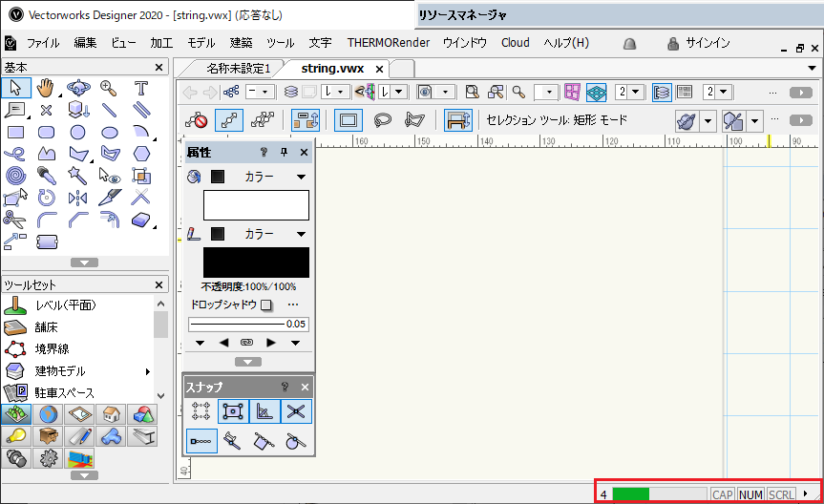Click the notification bell icon
The image size is (824, 504).
[x=629, y=44]
